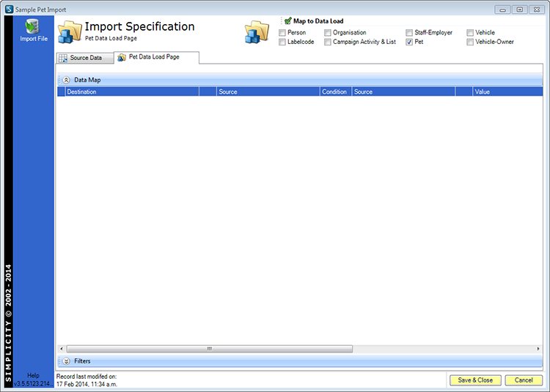
Task: Click the Source Data tab grid icon
Action: click(63, 58)
